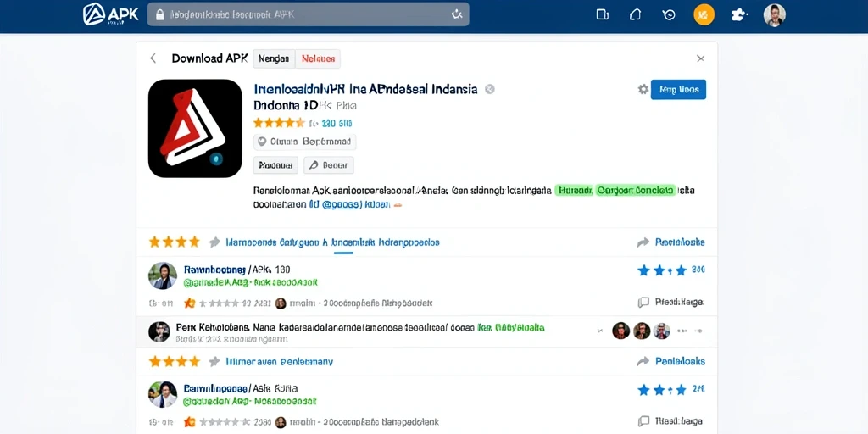Click the Penlaoaks share arrow link

tap(671, 361)
